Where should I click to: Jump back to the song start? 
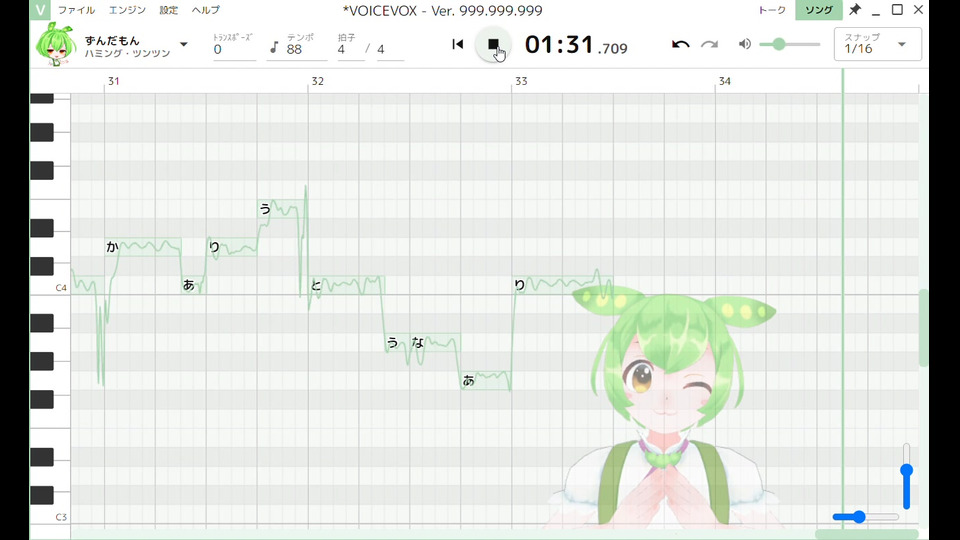coord(457,44)
